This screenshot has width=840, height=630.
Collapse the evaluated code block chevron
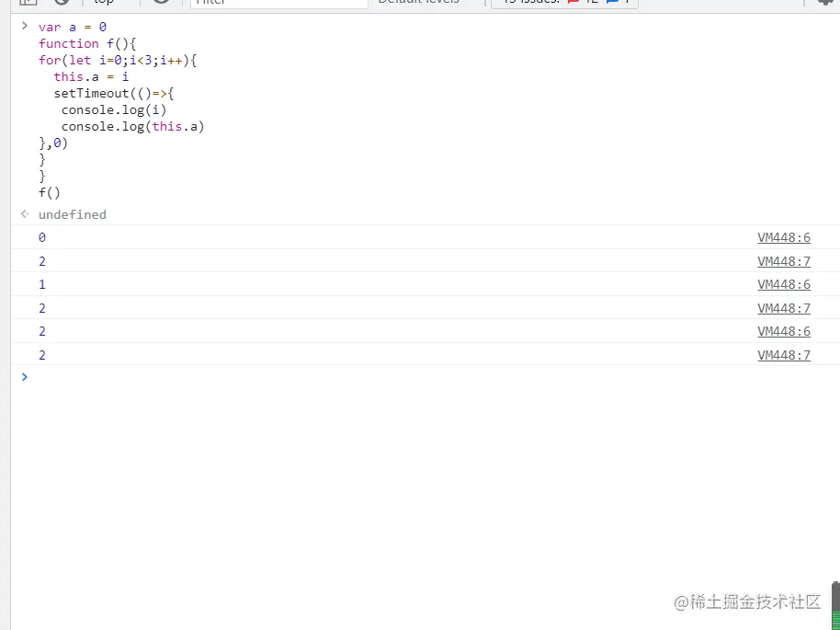pos(24,27)
